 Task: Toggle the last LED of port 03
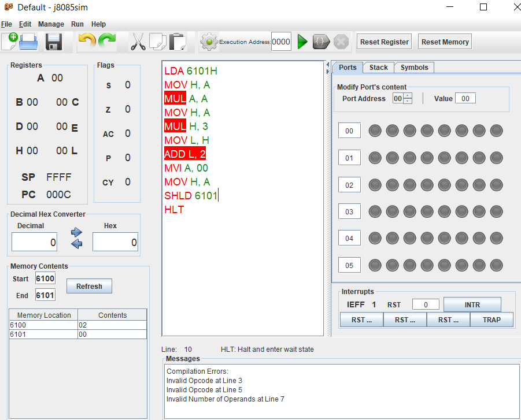[x=496, y=211]
